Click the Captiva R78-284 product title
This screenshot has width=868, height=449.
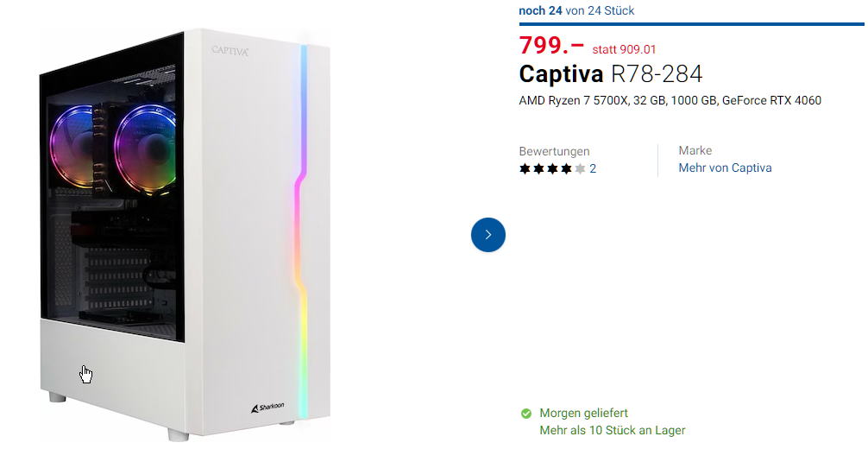point(611,74)
